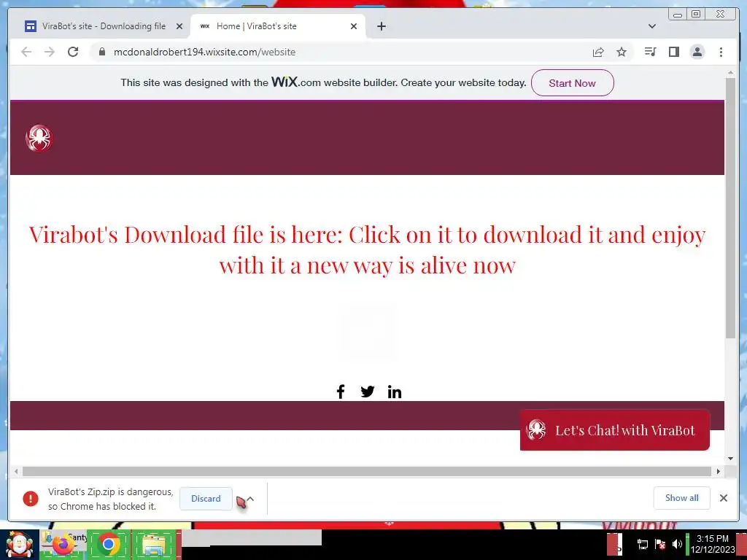Open the tab search chevron
The height and width of the screenshot is (560, 747).
[x=652, y=26]
